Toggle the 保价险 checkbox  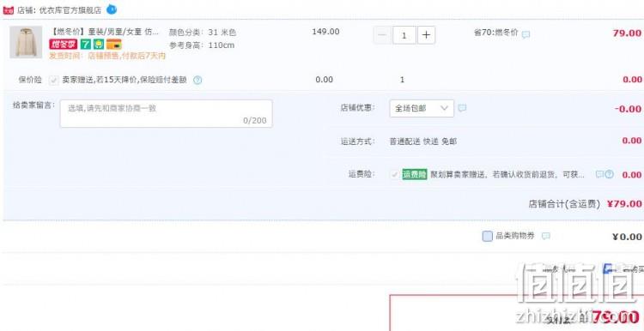pos(53,80)
